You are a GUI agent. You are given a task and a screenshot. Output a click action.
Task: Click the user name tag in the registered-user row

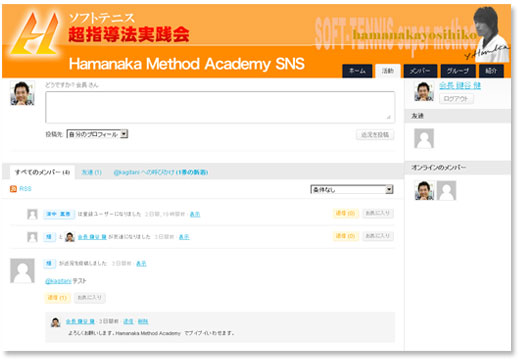tap(59, 214)
